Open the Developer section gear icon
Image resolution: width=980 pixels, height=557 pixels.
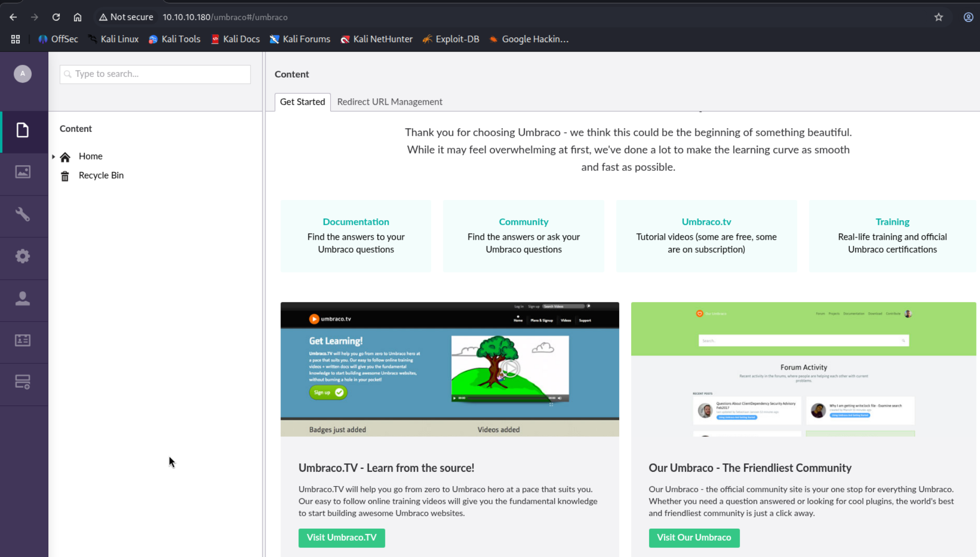click(x=23, y=256)
